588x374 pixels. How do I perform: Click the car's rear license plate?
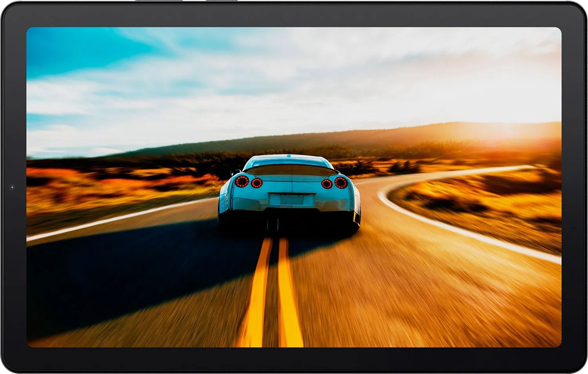pyautogui.click(x=291, y=199)
